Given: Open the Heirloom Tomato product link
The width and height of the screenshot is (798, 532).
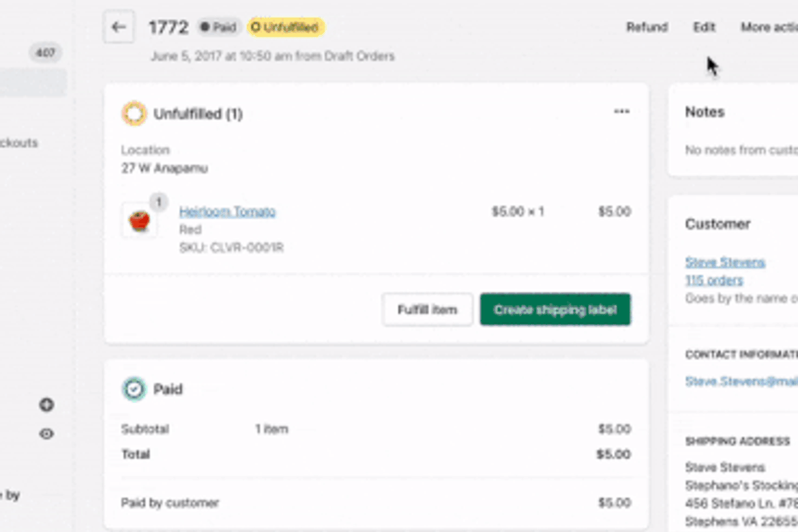Looking at the screenshot, I should click(x=227, y=211).
